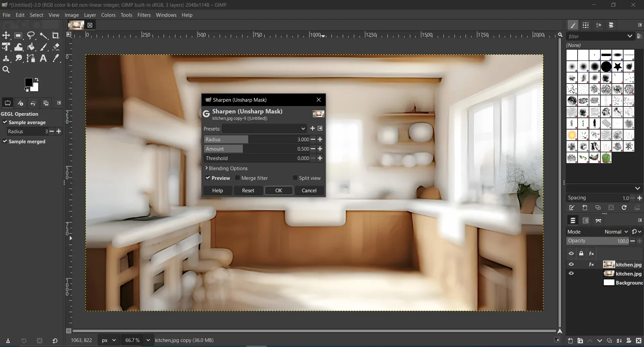Reset colors to default black and white

(x=26, y=90)
